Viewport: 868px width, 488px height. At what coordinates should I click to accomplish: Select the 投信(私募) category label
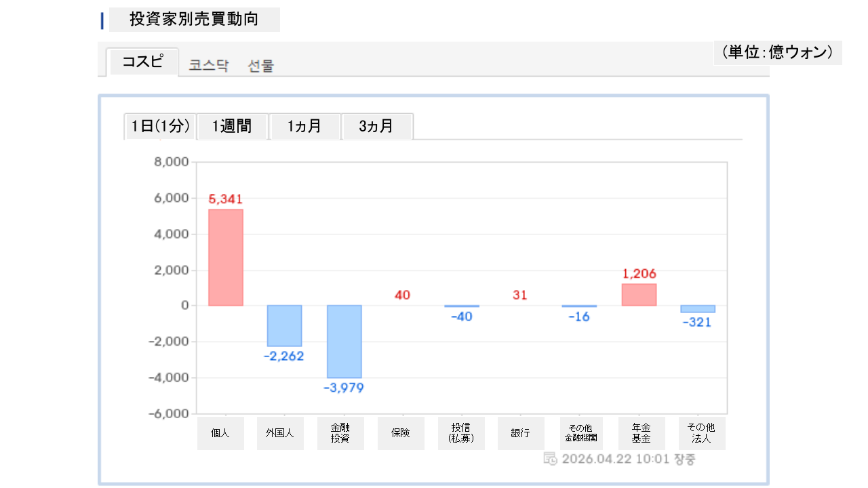click(x=460, y=433)
